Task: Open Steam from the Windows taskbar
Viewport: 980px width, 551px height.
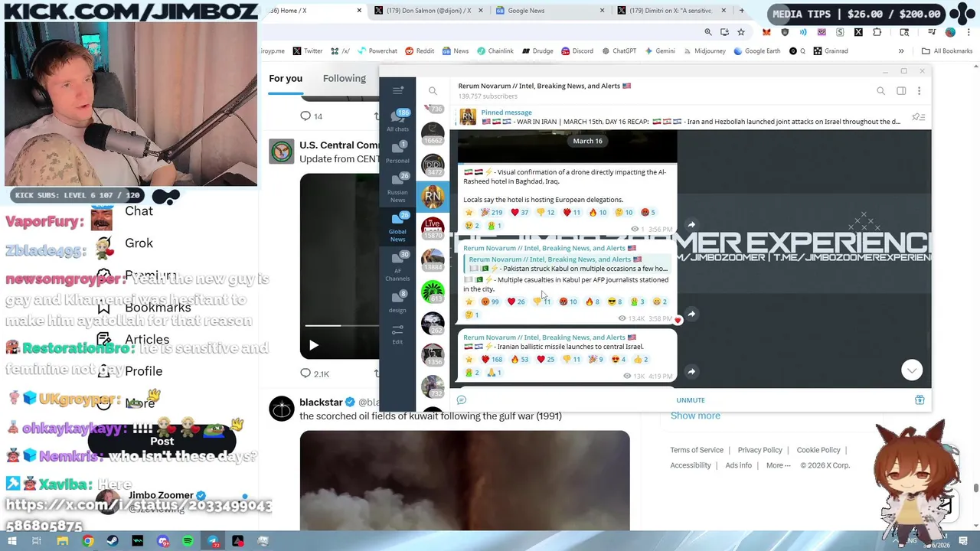Action: 113,541
